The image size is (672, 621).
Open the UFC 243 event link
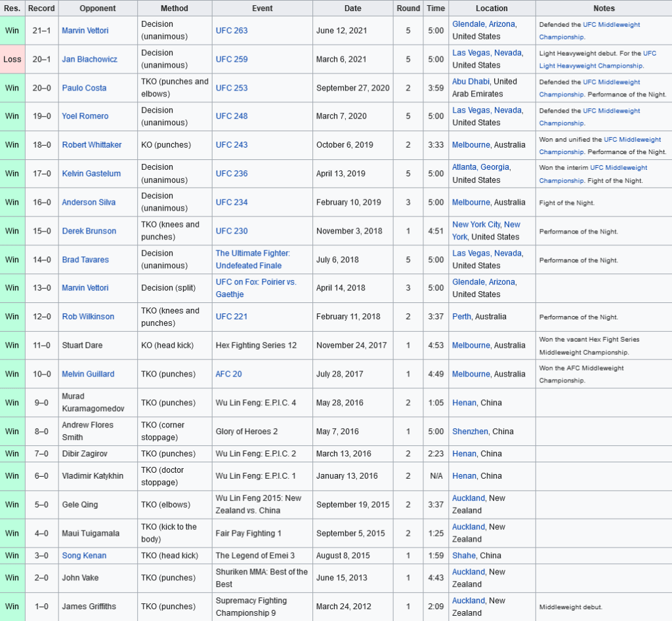[x=232, y=145]
